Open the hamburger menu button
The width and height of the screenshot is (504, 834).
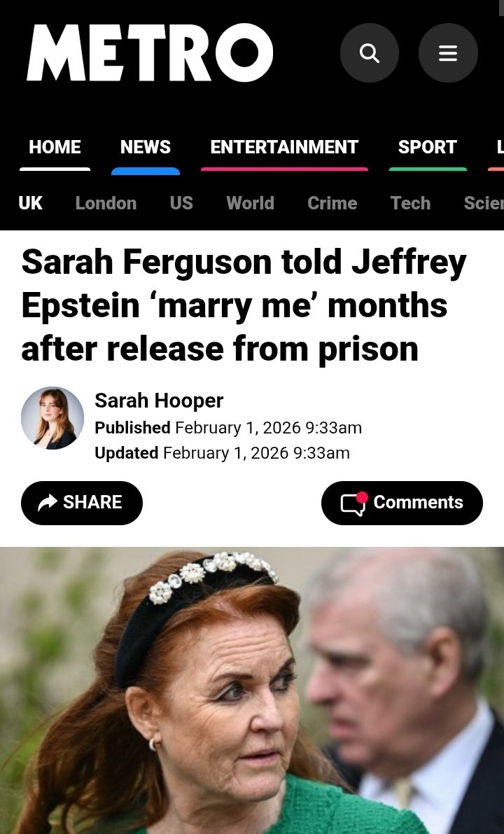(x=447, y=53)
